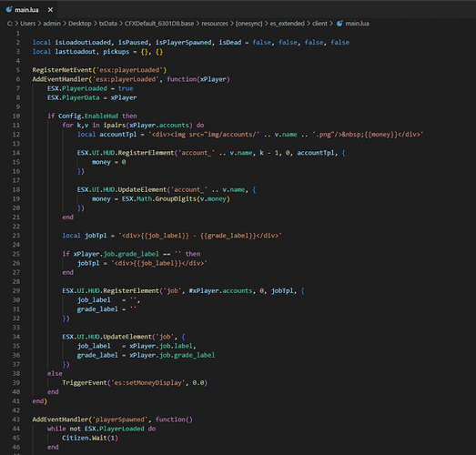
Task: Click line number 43 in the gutter
Action: click(x=16, y=420)
